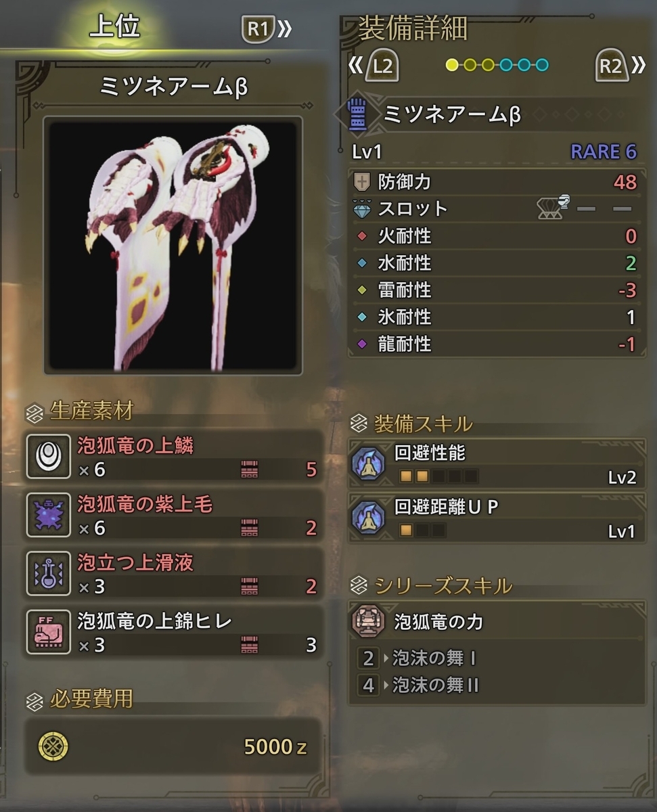Click the 回避性能 level bar
This screenshot has width=657, height=812.
tap(438, 476)
